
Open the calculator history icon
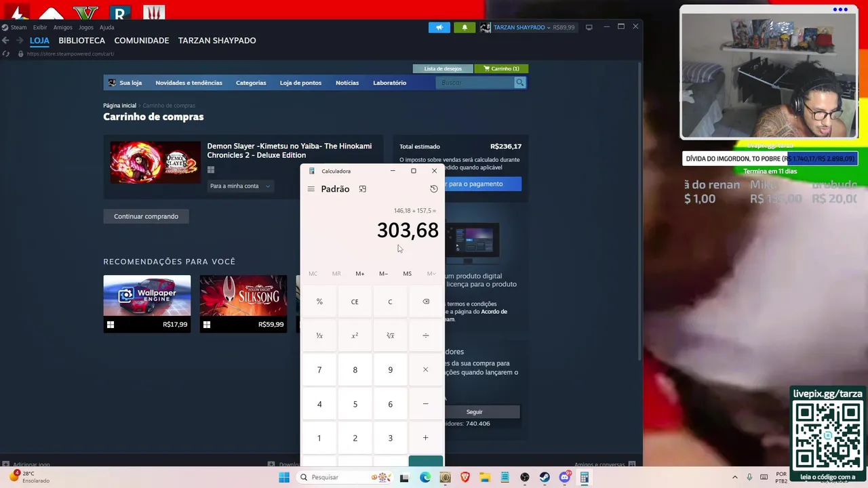434,189
